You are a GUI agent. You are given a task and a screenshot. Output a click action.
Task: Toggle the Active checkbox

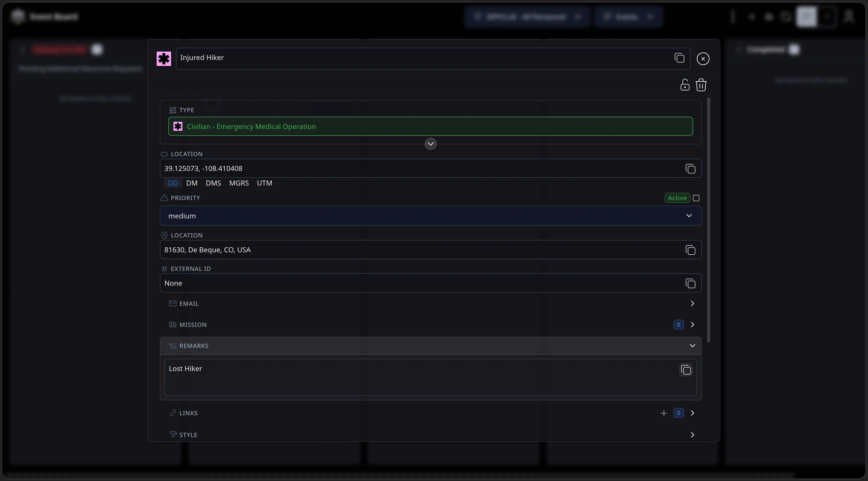click(696, 198)
